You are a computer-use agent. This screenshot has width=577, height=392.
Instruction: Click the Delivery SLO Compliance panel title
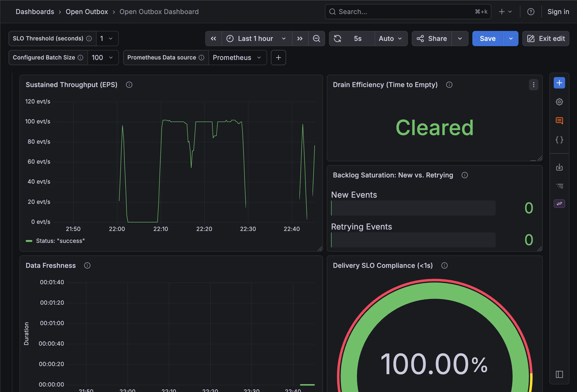coord(383,265)
